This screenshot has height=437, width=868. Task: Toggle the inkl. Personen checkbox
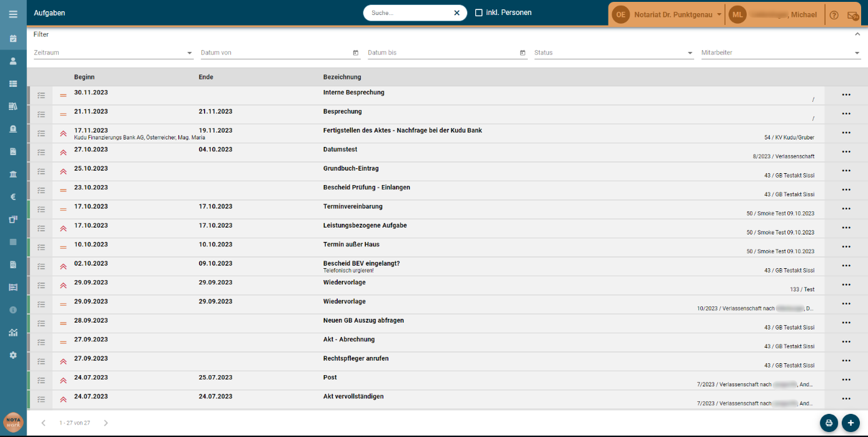[479, 13]
